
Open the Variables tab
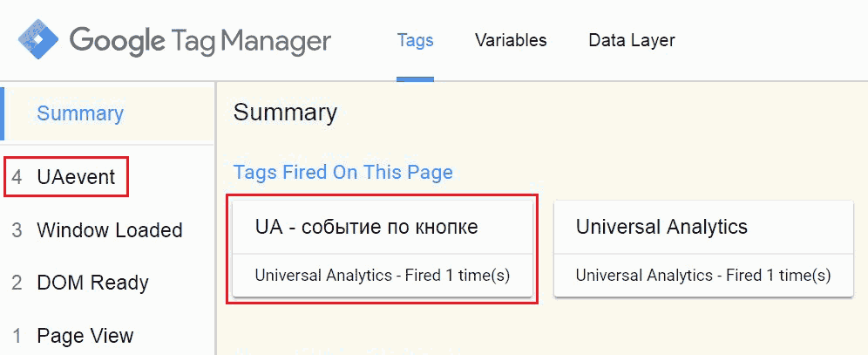511,40
